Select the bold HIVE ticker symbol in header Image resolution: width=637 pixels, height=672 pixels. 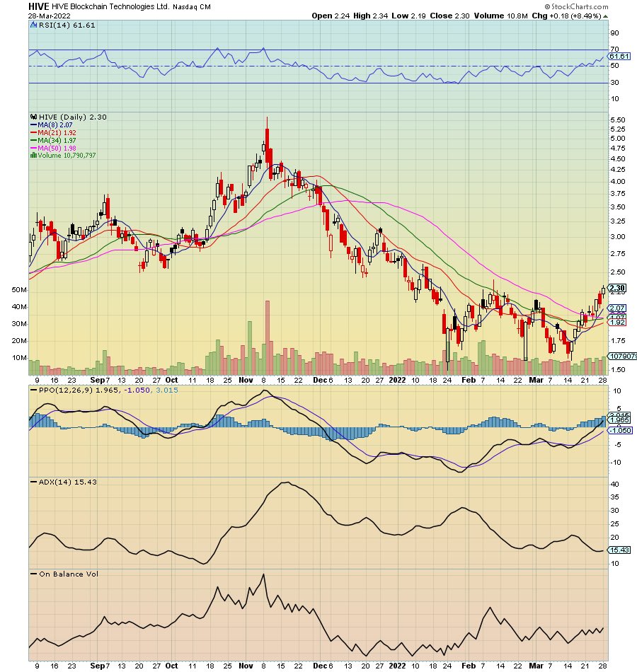[x=39, y=6]
